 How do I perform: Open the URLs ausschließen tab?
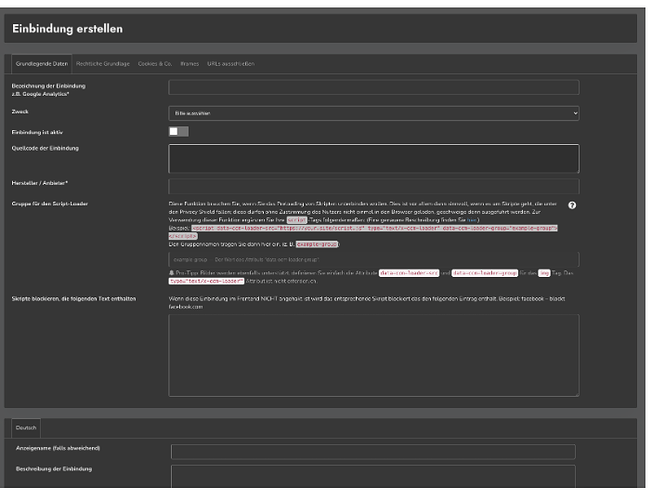[231, 64]
